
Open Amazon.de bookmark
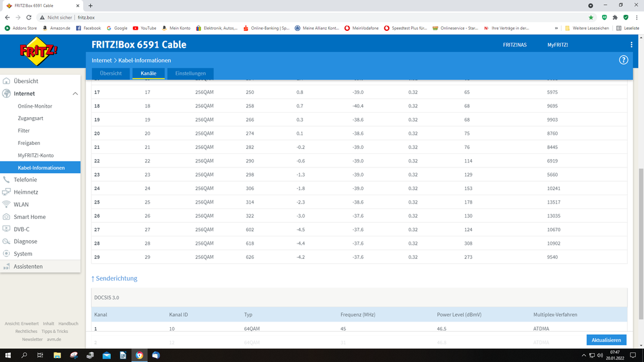tap(56, 28)
